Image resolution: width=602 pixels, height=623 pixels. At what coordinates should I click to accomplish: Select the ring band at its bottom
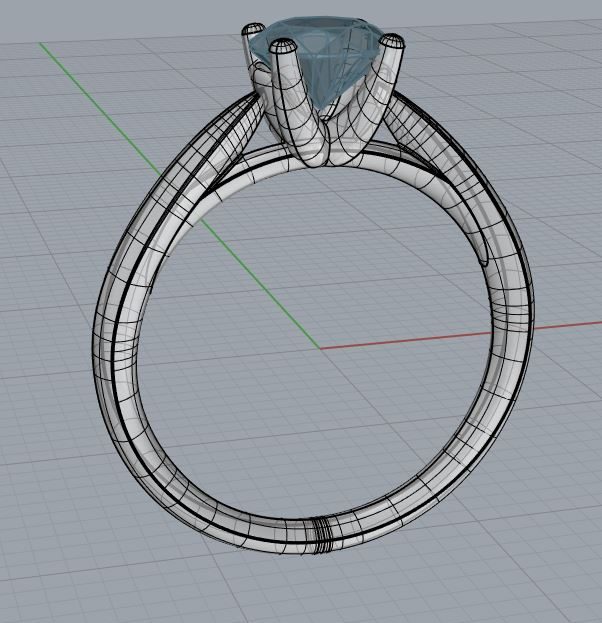(314, 536)
